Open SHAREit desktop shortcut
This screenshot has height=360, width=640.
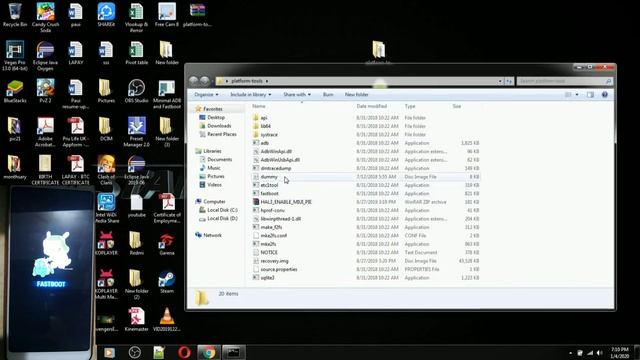pos(106,15)
